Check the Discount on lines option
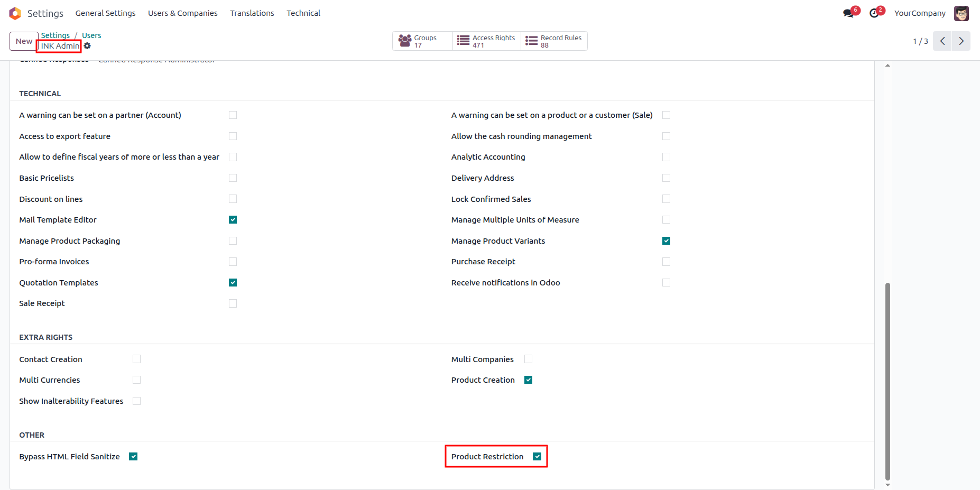980x490 pixels. (x=233, y=199)
